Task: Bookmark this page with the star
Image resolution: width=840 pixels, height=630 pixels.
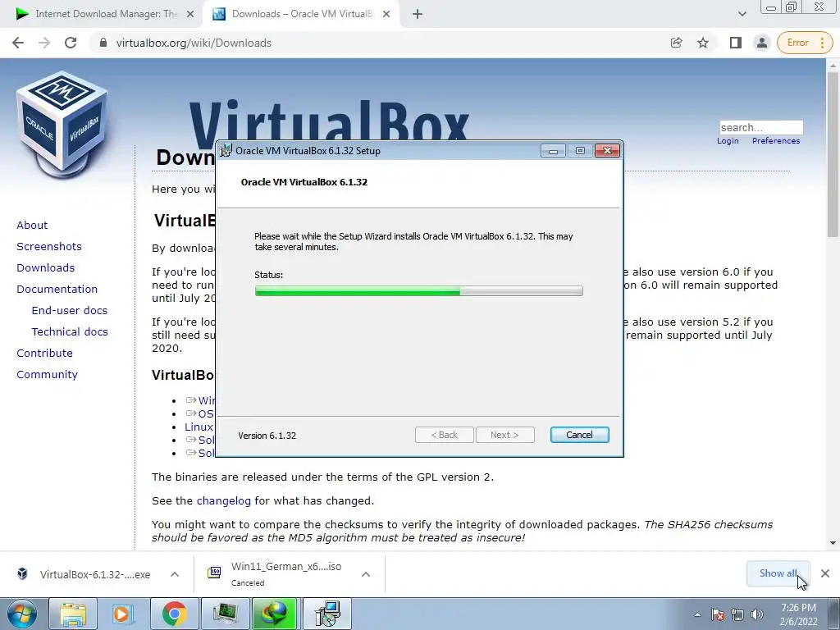Action: (703, 43)
